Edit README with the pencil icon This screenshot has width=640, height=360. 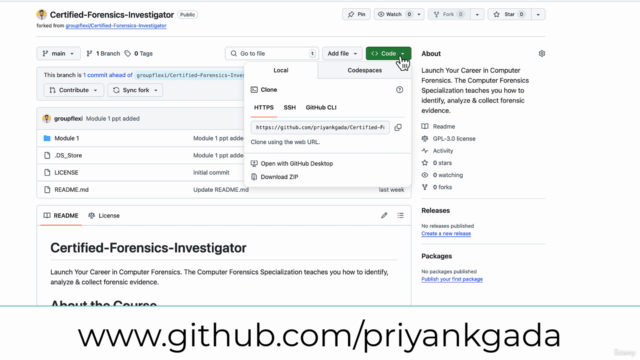point(384,216)
